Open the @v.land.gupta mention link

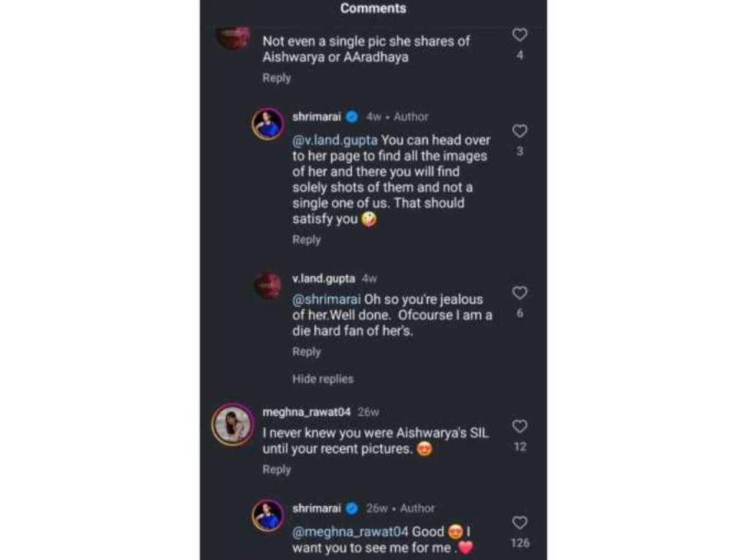click(335, 141)
